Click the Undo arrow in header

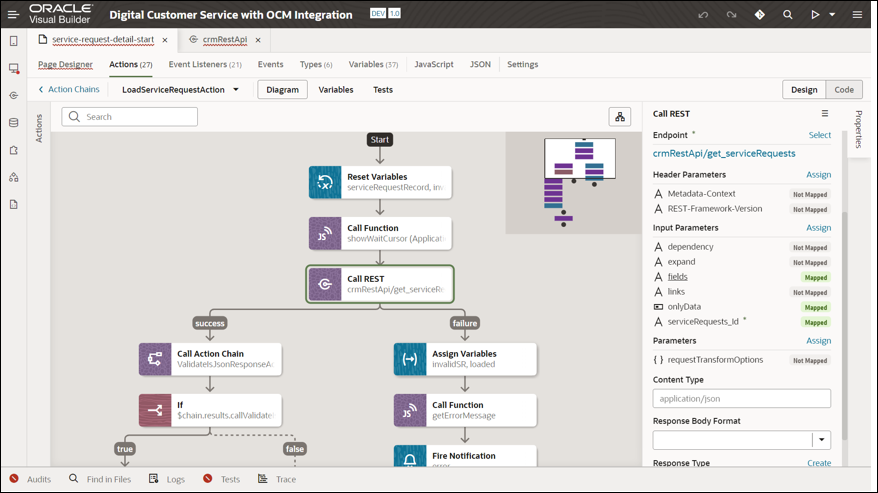point(703,15)
